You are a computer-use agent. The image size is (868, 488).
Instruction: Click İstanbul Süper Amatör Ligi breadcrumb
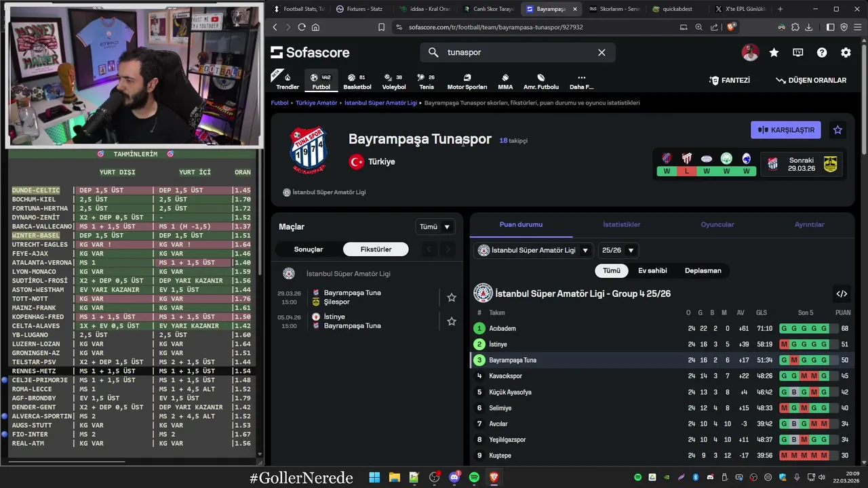pos(380,103)
